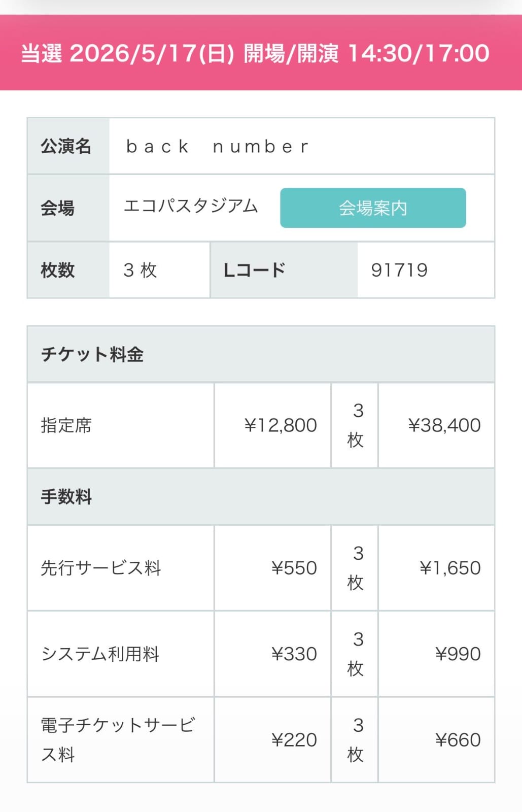Select the ¥990 system fee total

click(458, 654)
